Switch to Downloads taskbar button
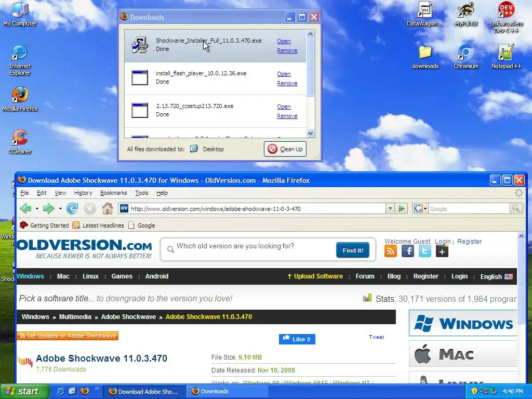532x399 pixels. pos(227,391)
